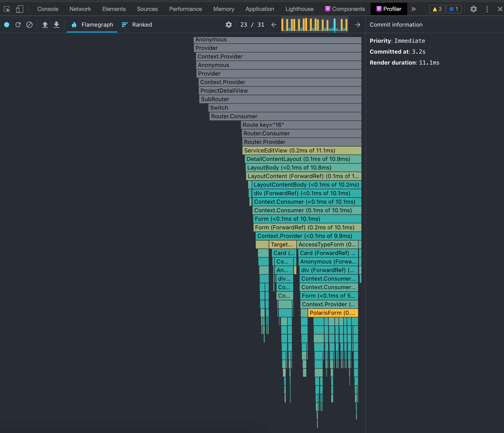Open DevTools three-dot customize menu
The height and width of the screenshot is (433, 504).
click(x=487, y=9)
